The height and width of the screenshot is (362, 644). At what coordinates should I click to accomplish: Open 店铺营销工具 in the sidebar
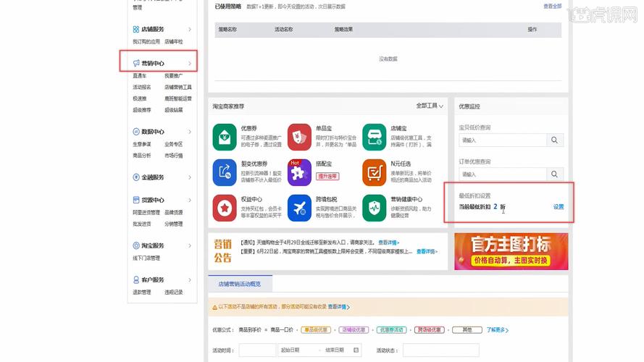[178, 87]
